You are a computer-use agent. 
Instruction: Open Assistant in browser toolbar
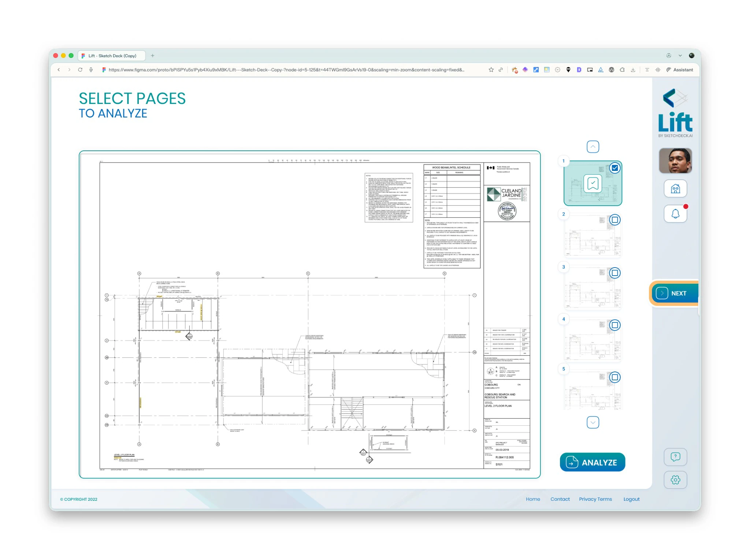coord(680,70)
